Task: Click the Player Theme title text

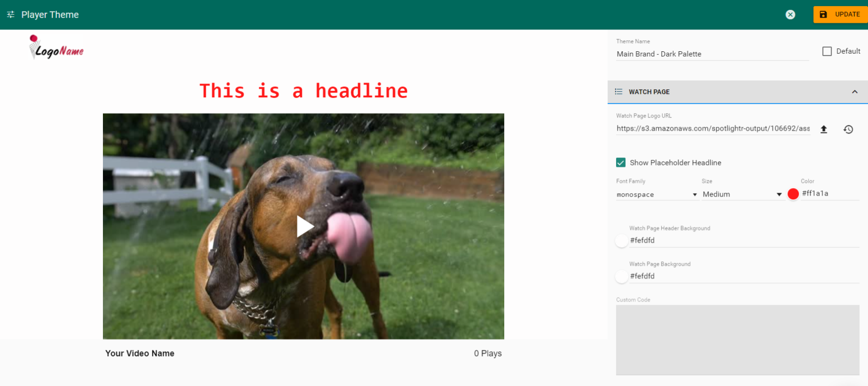Action: point(50,15)
